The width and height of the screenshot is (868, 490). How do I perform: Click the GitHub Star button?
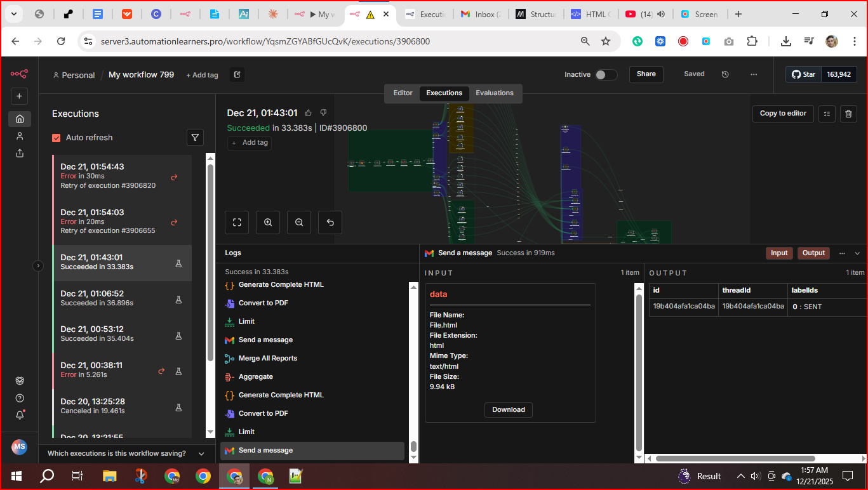tap(803, 74)
